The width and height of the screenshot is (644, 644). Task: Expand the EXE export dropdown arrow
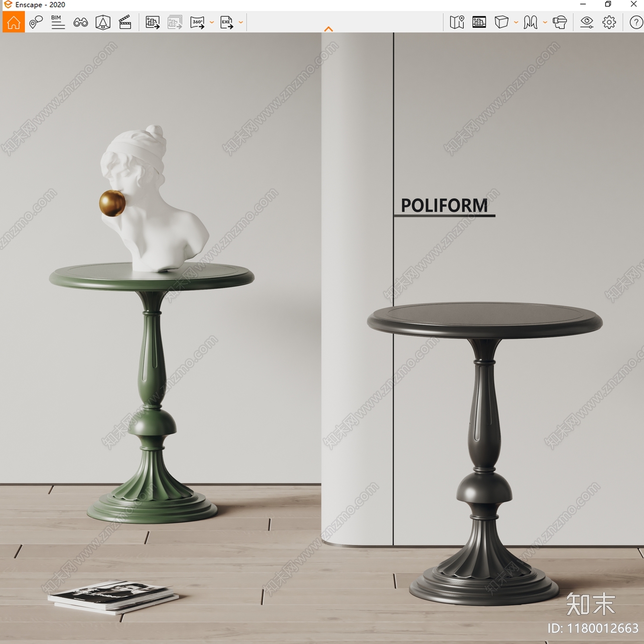pyautogui.click(x=241, y=23)
